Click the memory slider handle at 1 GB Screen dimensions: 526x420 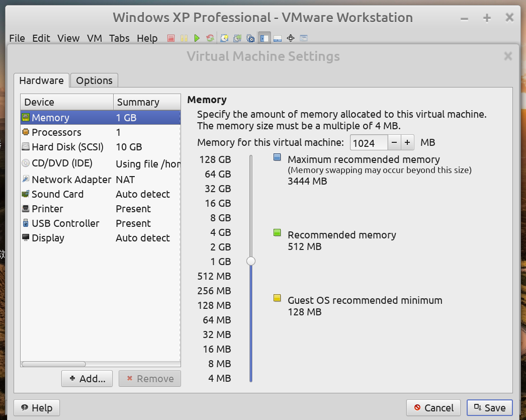251,261
